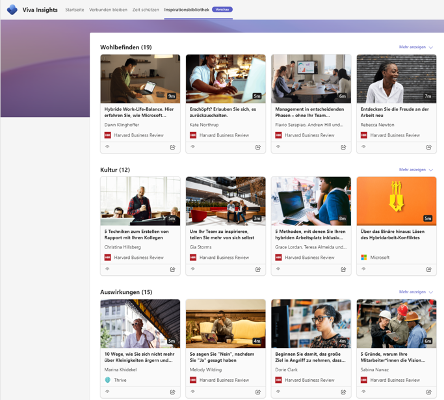
Task: Click author name 'Marina Khidekel'
Action: click(121, 369)
